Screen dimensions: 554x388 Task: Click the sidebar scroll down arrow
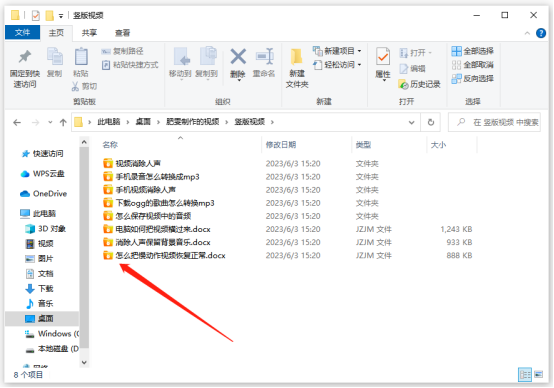point(84,363)
